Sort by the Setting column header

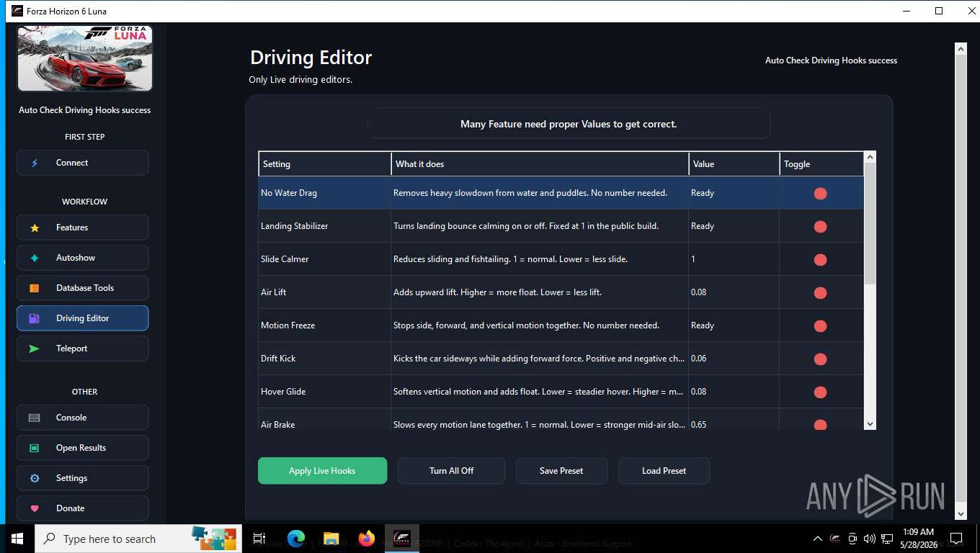[x=325, y=164]
